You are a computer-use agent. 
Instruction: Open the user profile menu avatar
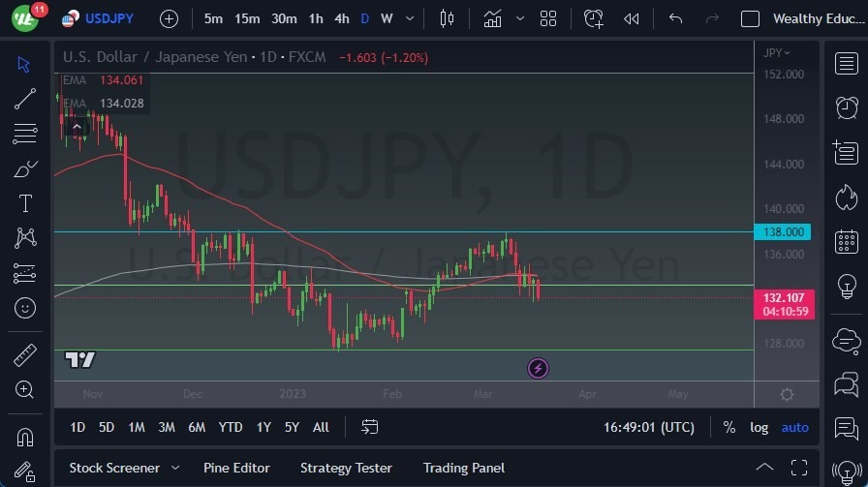tap(25, 17)
